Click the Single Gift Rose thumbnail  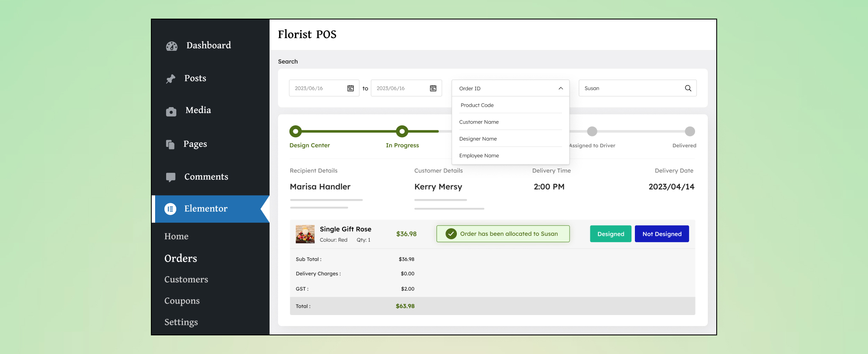tap(305, 234)
